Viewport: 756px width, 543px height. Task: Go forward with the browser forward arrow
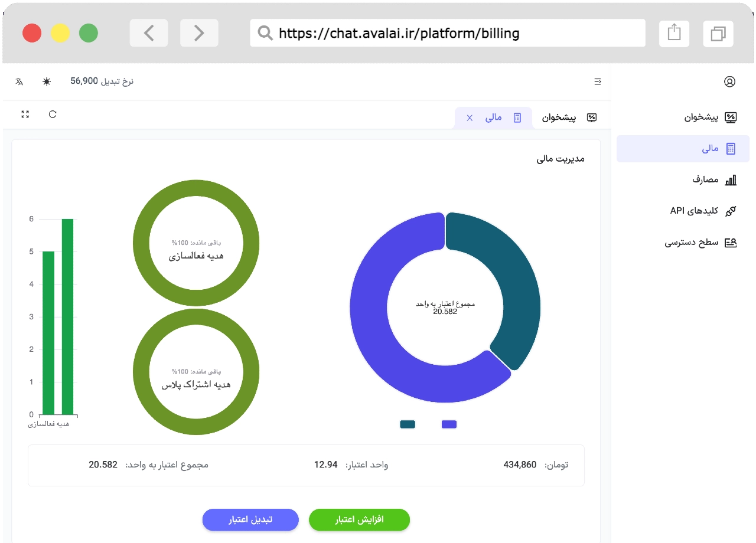coord(199,33)
